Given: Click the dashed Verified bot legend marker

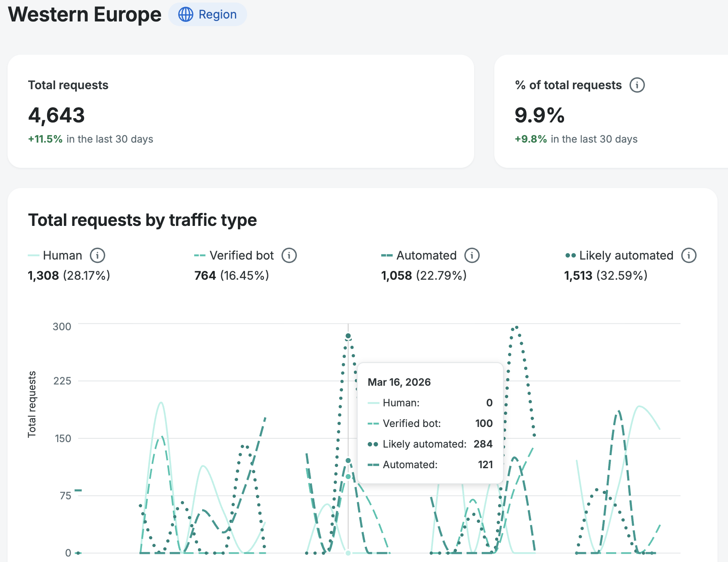Looking at the screenshot, I should coord(200,255).
